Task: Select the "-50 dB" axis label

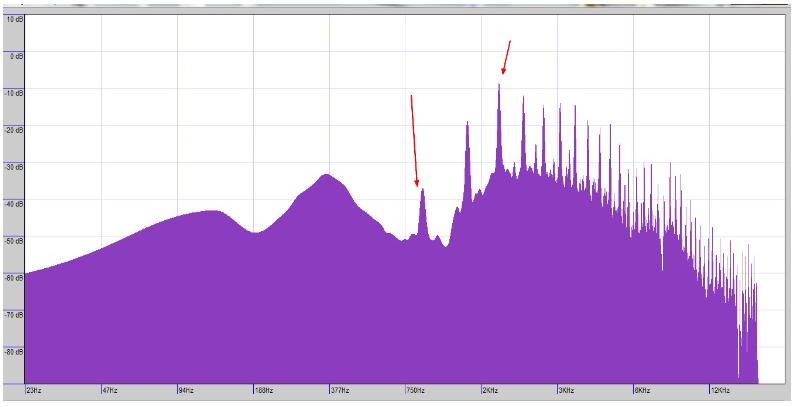Action: click(15, 241)
